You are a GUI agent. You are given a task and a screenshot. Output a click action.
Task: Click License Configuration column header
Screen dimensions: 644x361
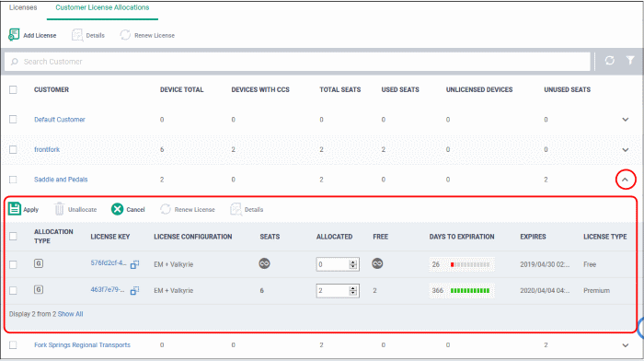tap(192, 237)
